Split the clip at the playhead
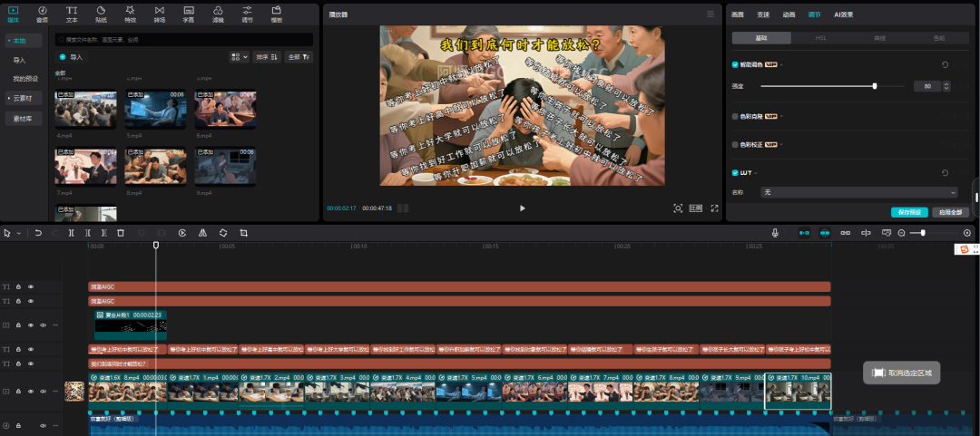980x436 pixels. (72, 233)
